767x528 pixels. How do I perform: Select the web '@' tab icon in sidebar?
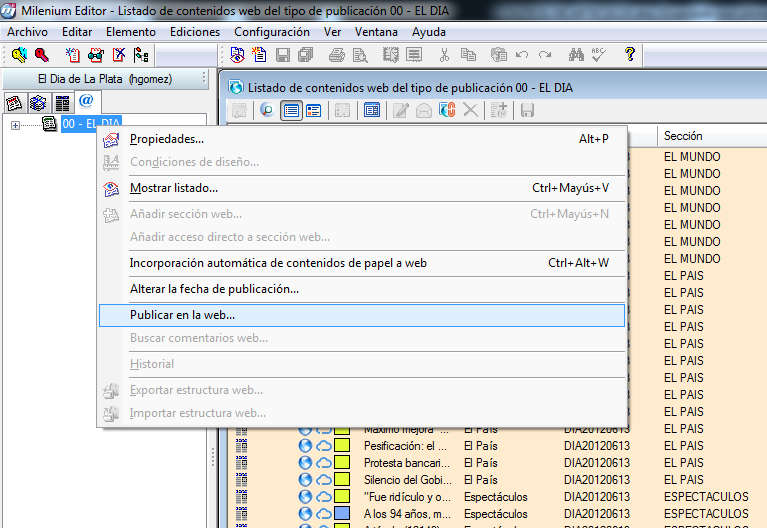(x=85, y=101)
